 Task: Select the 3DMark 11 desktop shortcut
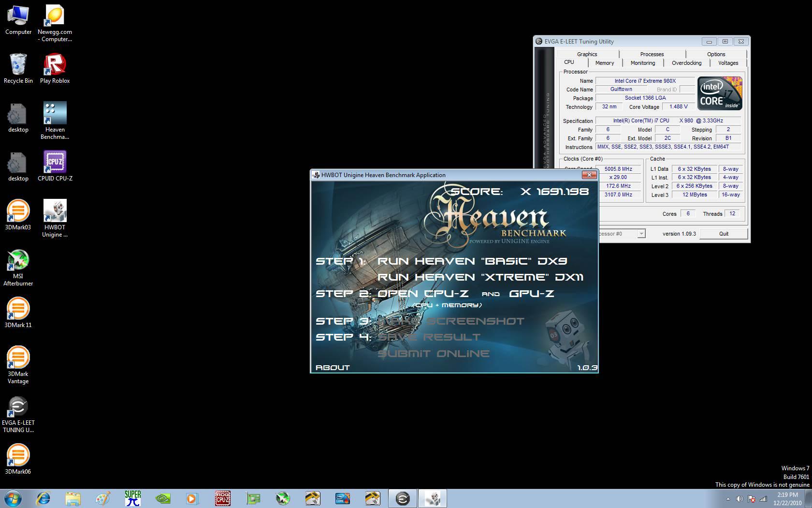(x=18, y=313)
